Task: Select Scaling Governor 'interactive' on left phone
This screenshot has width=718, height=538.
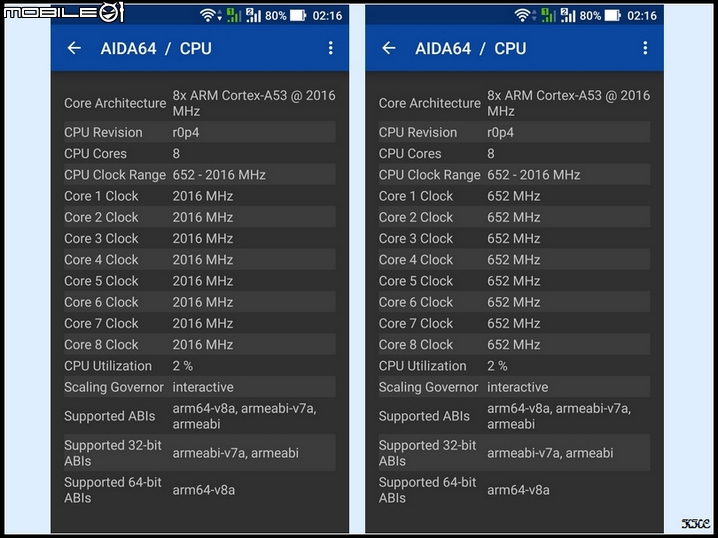Action: tap(203, 387)
